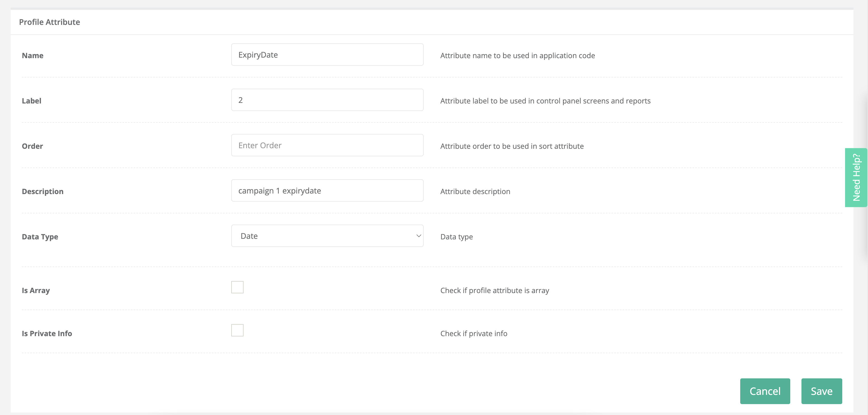
Task: Click the Description field label
Action: [x=43, y=191]
